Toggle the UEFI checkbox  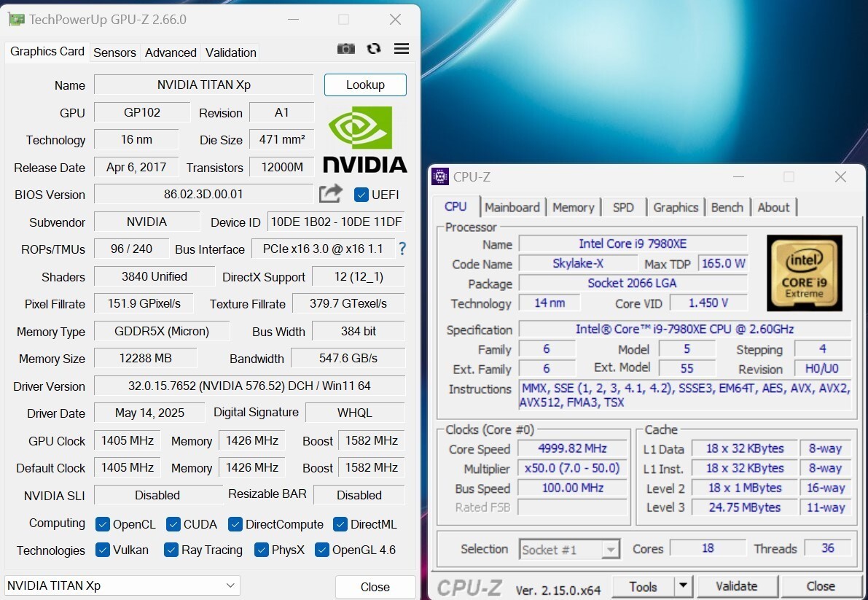point(361,195)
